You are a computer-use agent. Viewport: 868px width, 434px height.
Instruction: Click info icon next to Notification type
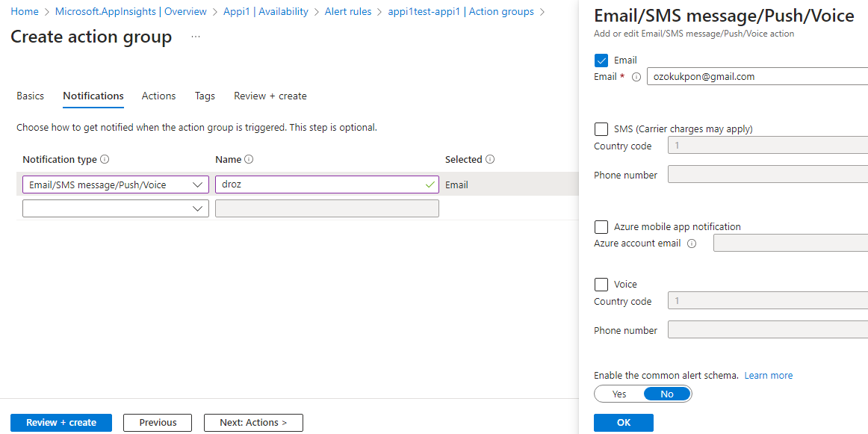click(105, 160)
